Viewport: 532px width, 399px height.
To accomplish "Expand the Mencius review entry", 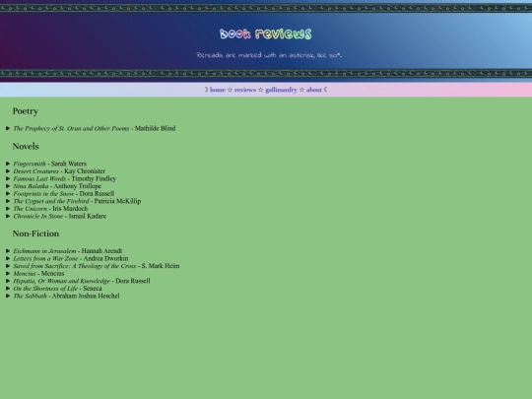I will 35,273.
